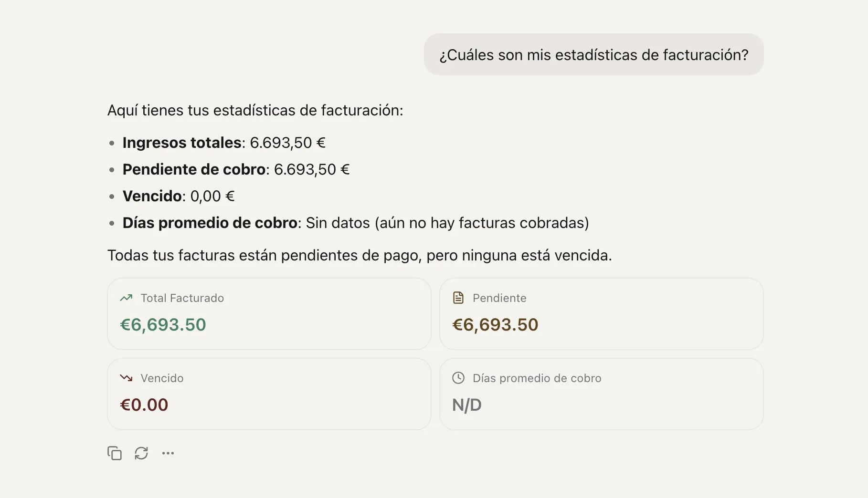Click the downward trend icon on Vencido card
Screen dimensions: 868x498
click(126, 378)
